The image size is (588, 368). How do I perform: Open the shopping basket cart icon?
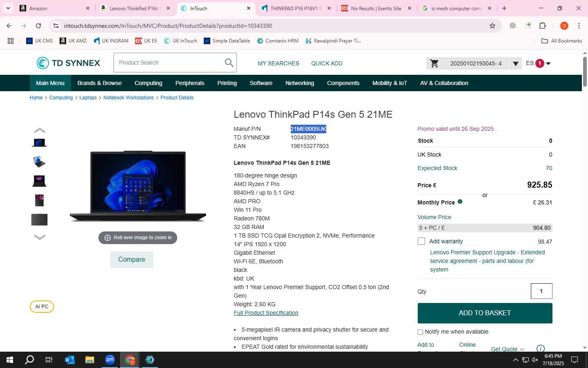(x=434, y=63)
